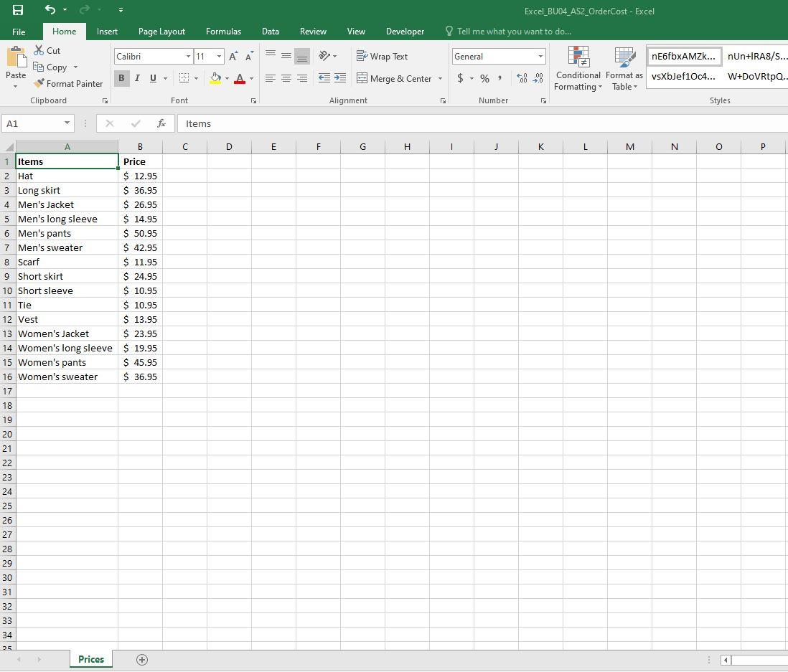Add a new sheet with the plus button
788x672 pixels.
tap(141, 659)
